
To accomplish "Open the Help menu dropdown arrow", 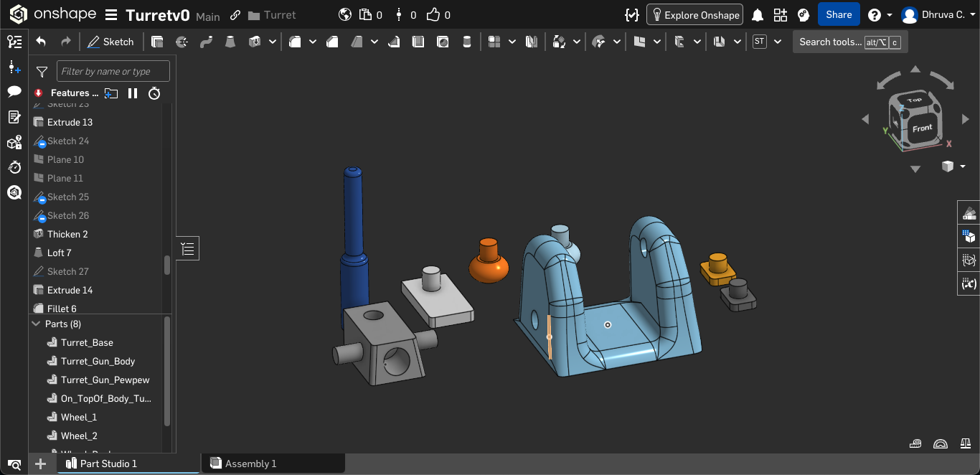I will [890, 15].
